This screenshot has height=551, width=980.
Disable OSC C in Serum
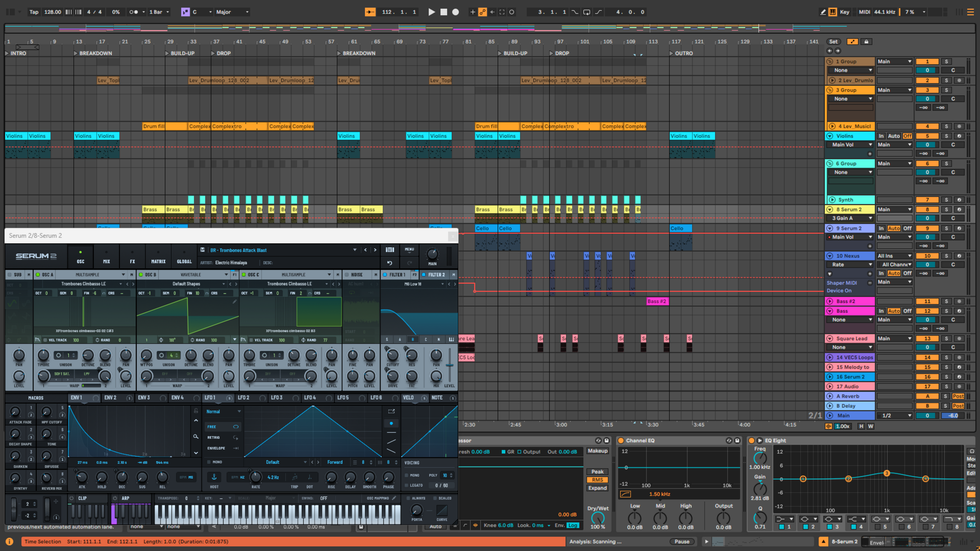tap(244, 275)
